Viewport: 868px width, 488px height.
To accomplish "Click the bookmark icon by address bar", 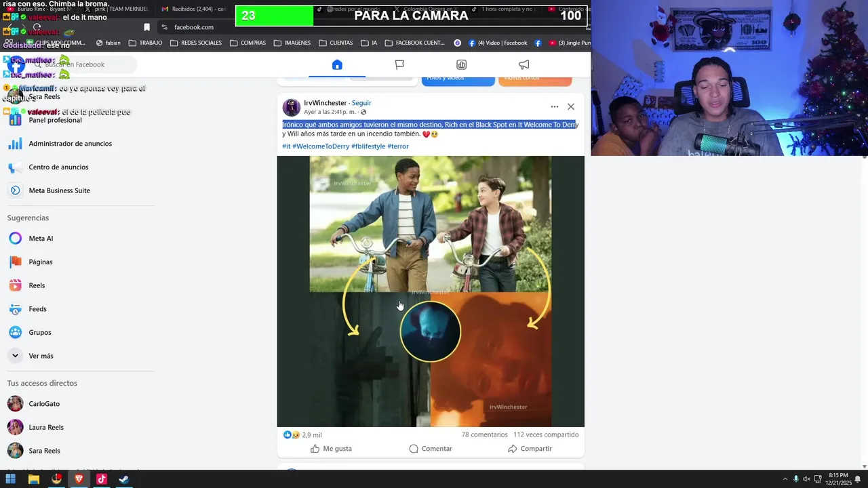I will coord(146,27).
